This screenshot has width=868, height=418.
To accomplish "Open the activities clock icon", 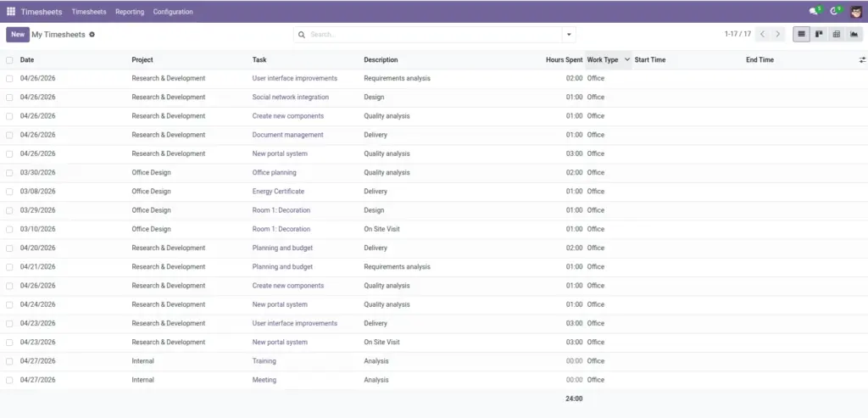I will click(834, 11).
